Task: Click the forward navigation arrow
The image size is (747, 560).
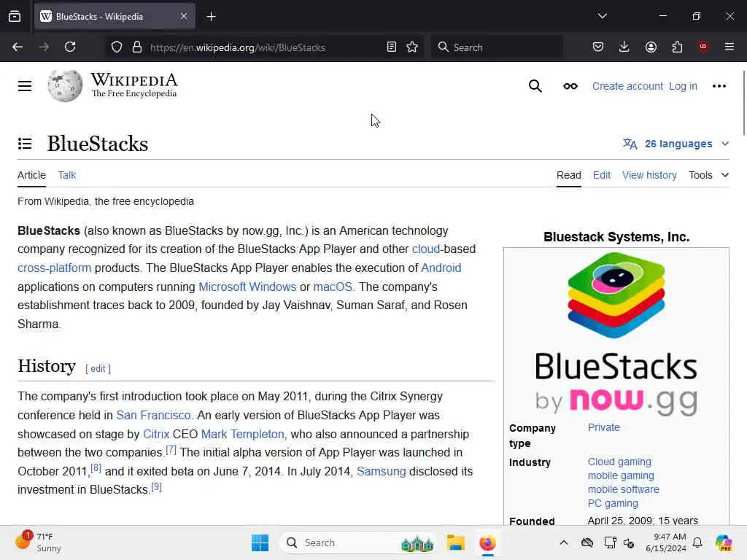Action: click(44, 47)
